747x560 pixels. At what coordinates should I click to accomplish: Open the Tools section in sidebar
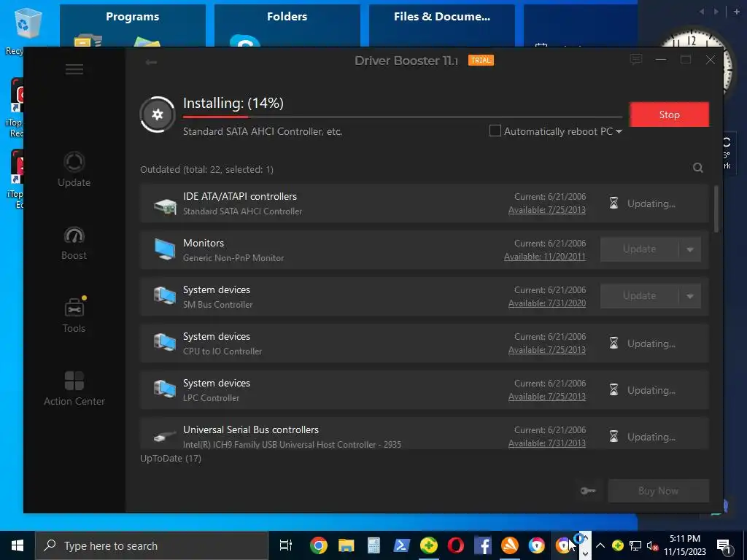click(74, 315)
